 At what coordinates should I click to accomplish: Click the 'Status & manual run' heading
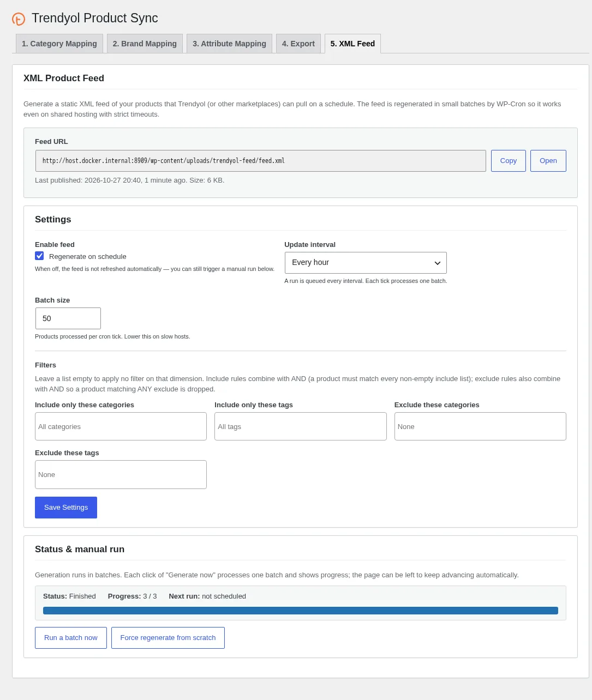coord(80,550)
